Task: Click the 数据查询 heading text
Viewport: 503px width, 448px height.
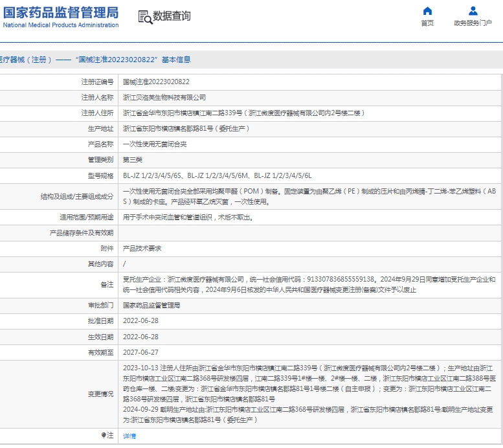Action: [172, 16]
